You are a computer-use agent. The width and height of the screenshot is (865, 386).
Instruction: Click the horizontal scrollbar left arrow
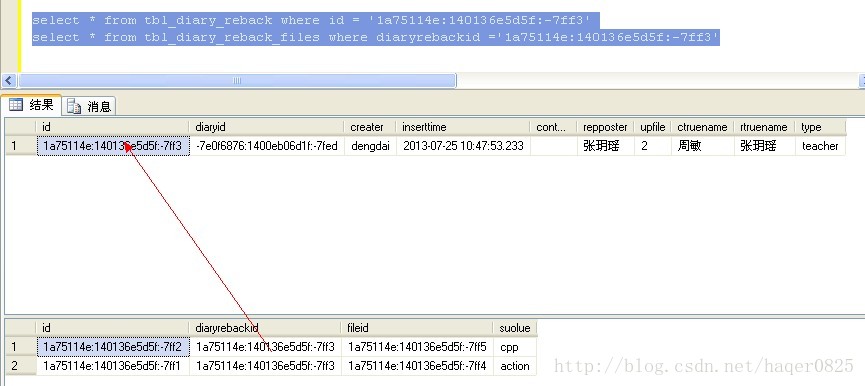pos(8,81)
